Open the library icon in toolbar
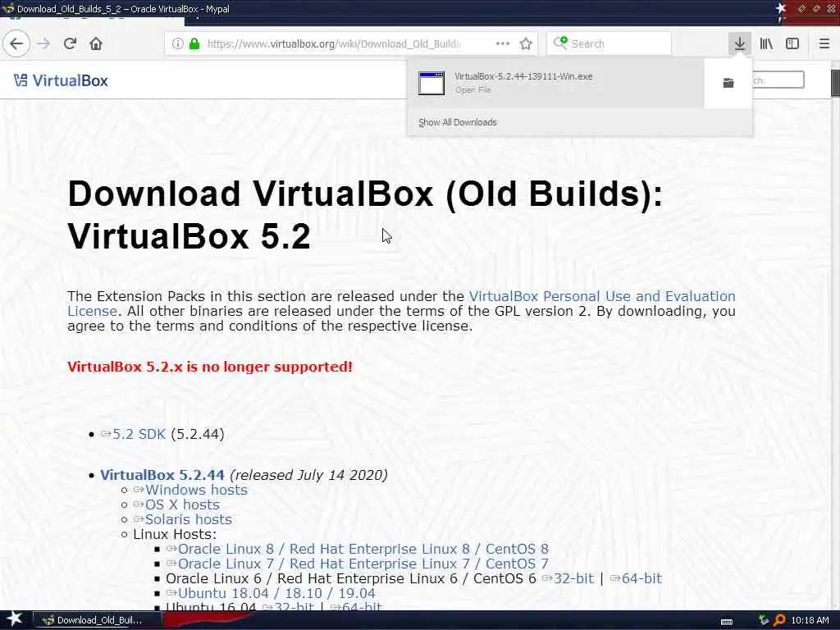This screenshot has width=840, height=630. 766,43
